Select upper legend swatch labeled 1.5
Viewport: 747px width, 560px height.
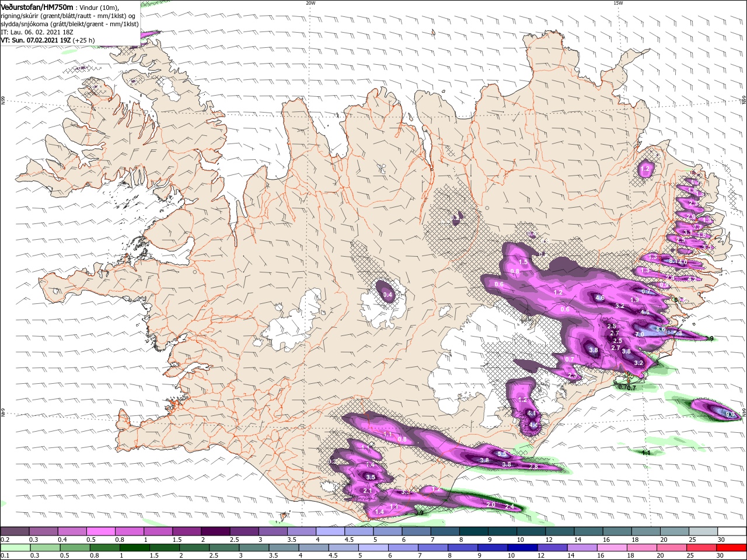[x=187, y=531]
